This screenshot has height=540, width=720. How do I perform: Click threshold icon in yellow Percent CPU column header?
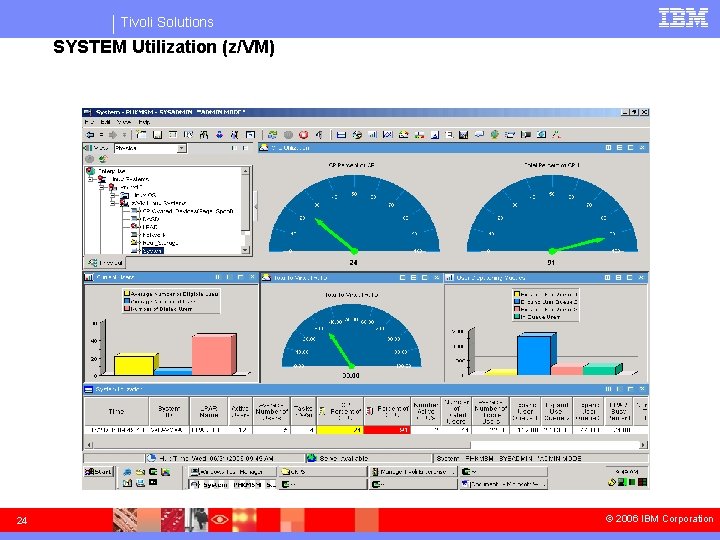pyautogui.click(x=322, y=411)
